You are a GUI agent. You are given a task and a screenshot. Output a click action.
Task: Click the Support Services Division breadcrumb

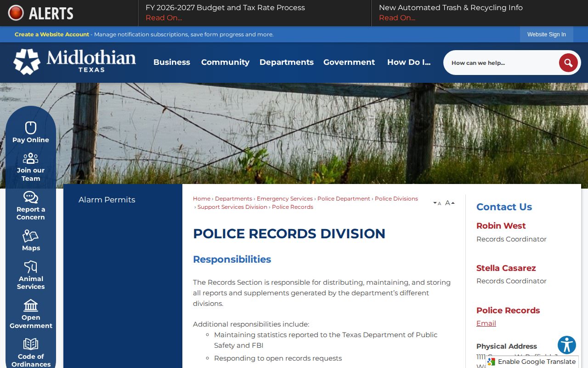[232, 207]
